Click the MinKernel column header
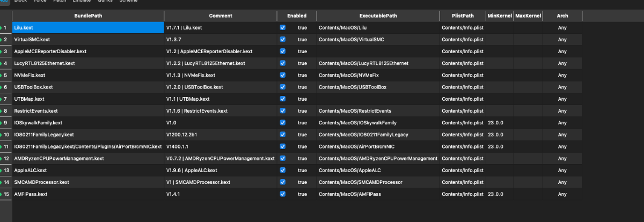The height and width of the screenshot is (222, 644). pos(499,16)
